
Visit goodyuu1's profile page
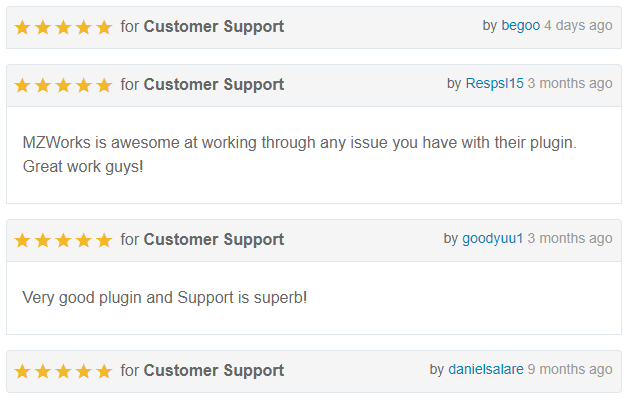tap(493, 238)
